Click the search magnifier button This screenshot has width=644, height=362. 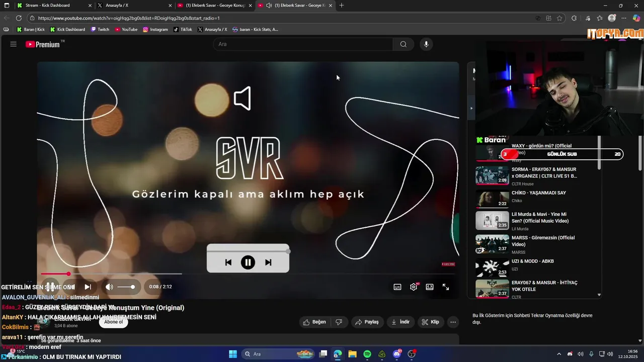[x=403, y=44]
